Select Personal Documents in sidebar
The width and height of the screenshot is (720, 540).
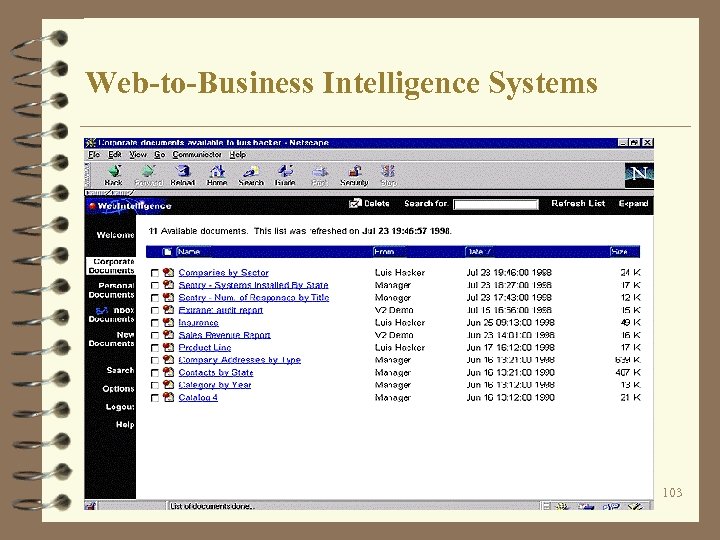click(x=112, y=290)
